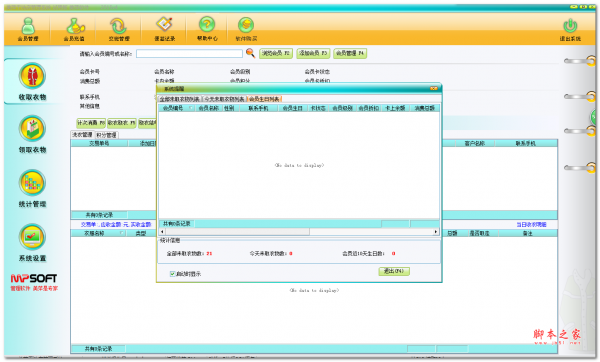600x362 pixels.
Task: Switch to the 洗衣管理 tab
Action: (x=82, y=135)
